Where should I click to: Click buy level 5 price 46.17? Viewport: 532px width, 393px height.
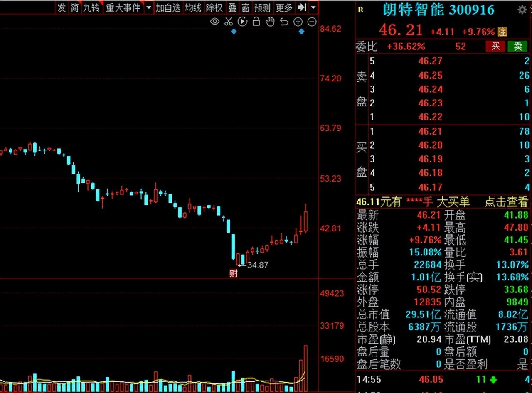click(430, 187)
